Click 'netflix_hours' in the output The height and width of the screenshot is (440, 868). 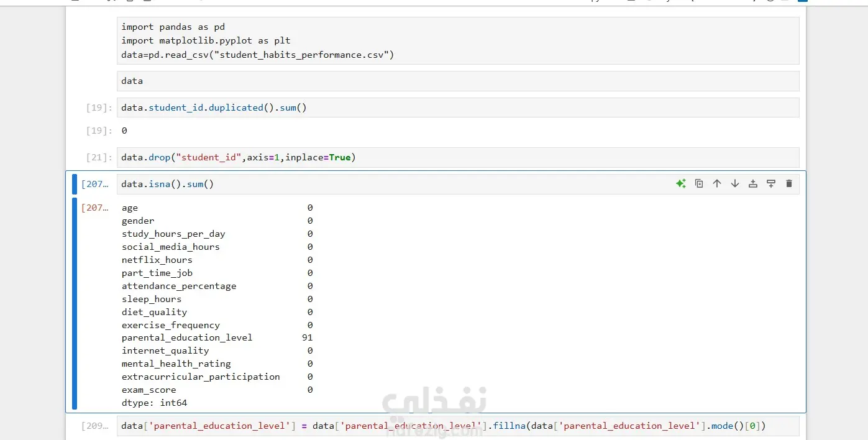[157, 260]
